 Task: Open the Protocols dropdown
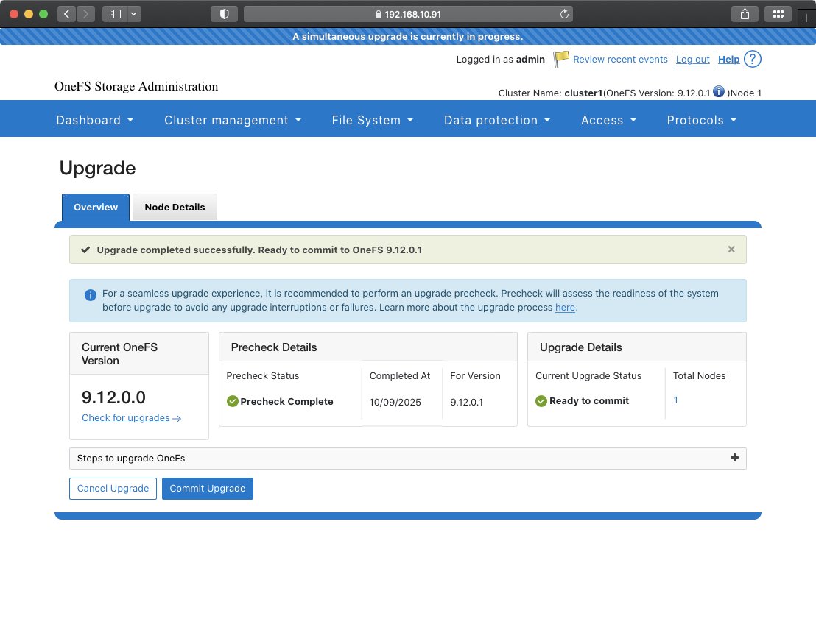[700, 119]
